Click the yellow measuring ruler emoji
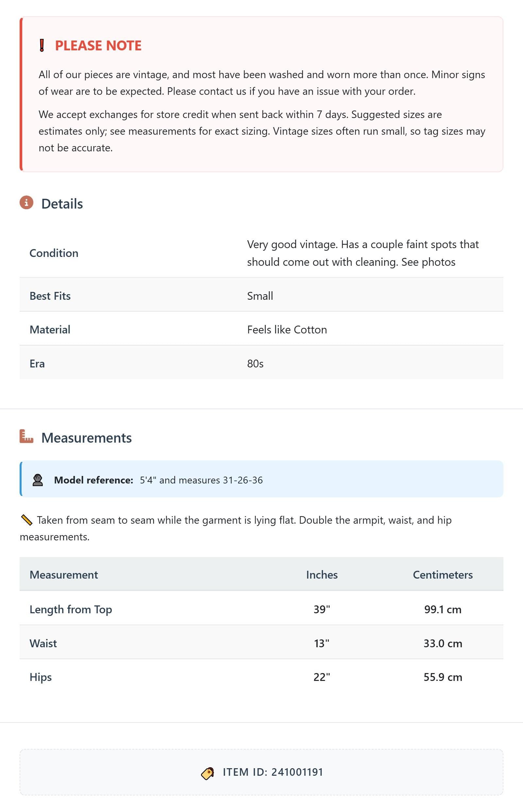Viewport: 523px width, 812px height. click(26, 520)
